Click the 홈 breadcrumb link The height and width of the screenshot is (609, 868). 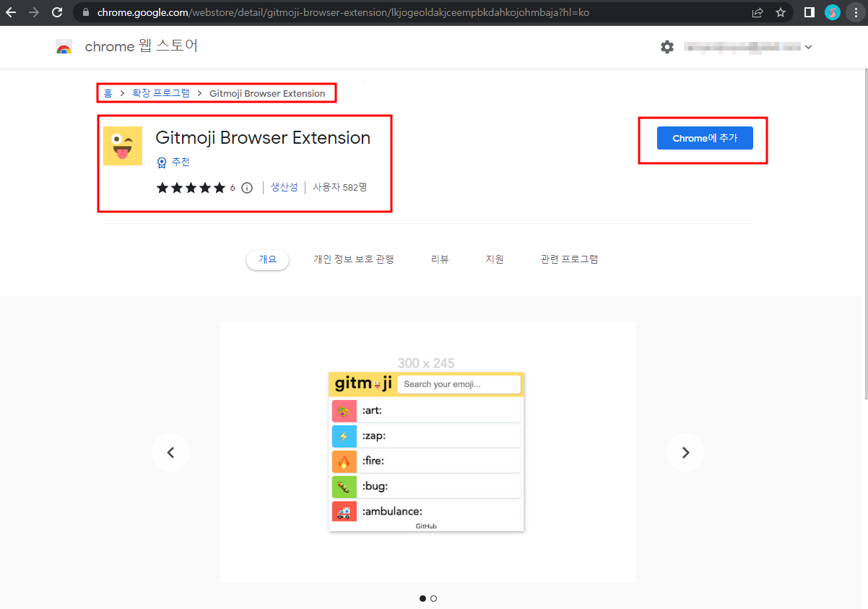tap(108, 93)
